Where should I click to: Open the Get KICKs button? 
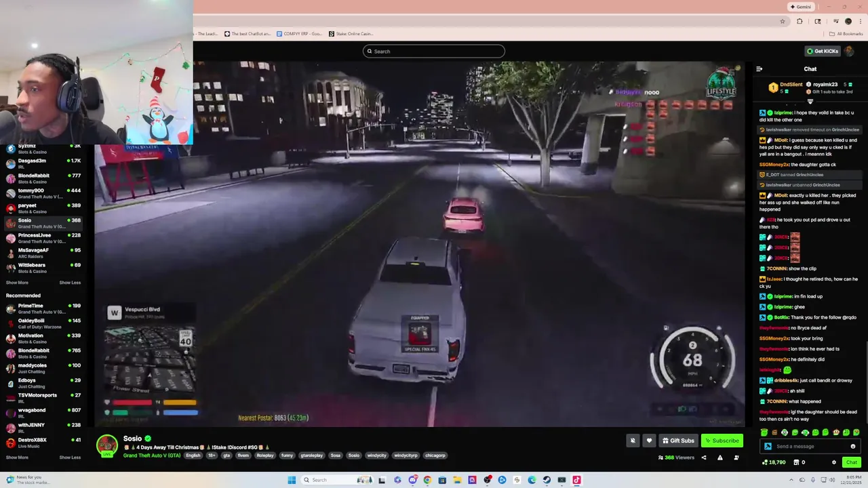pos(822,52)
